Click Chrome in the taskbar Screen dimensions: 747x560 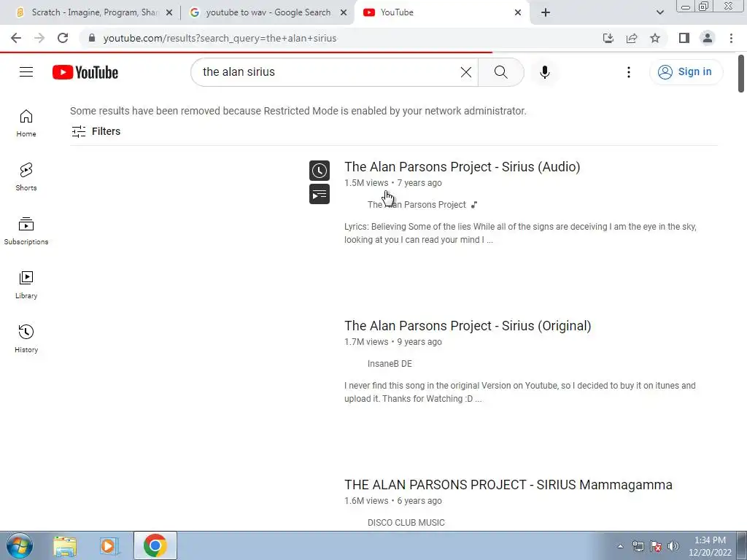point(155,545)
